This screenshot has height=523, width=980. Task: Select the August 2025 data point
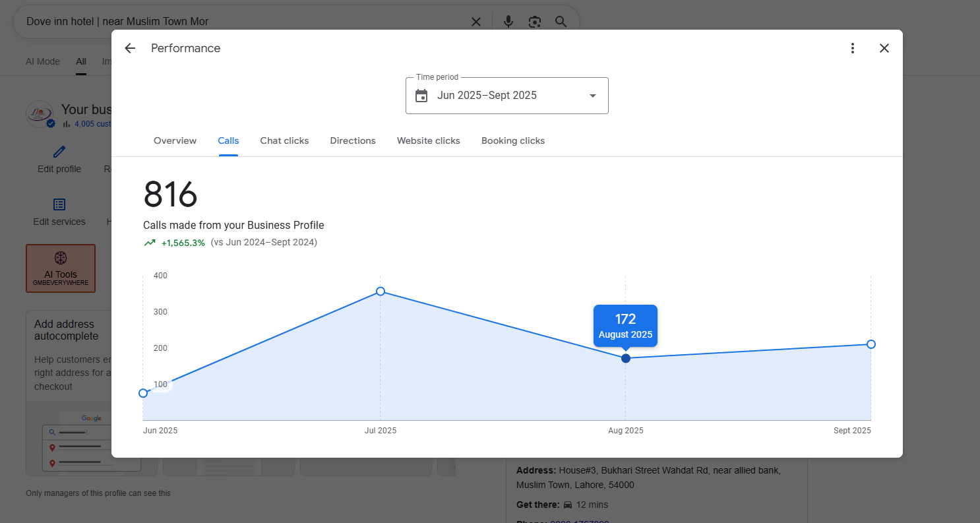[x=626, y=358]
